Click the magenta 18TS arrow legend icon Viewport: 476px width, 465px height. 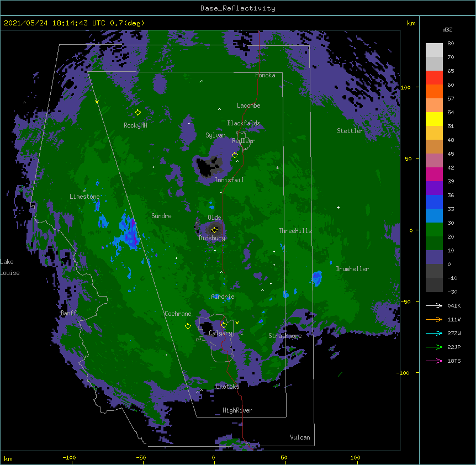pos(434,361)
